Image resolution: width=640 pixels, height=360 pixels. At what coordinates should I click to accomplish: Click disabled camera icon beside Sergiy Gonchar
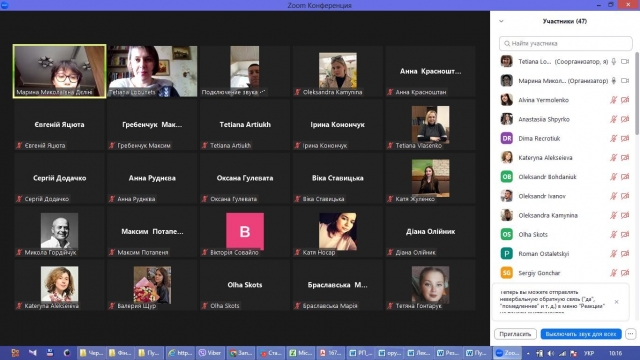625,273
